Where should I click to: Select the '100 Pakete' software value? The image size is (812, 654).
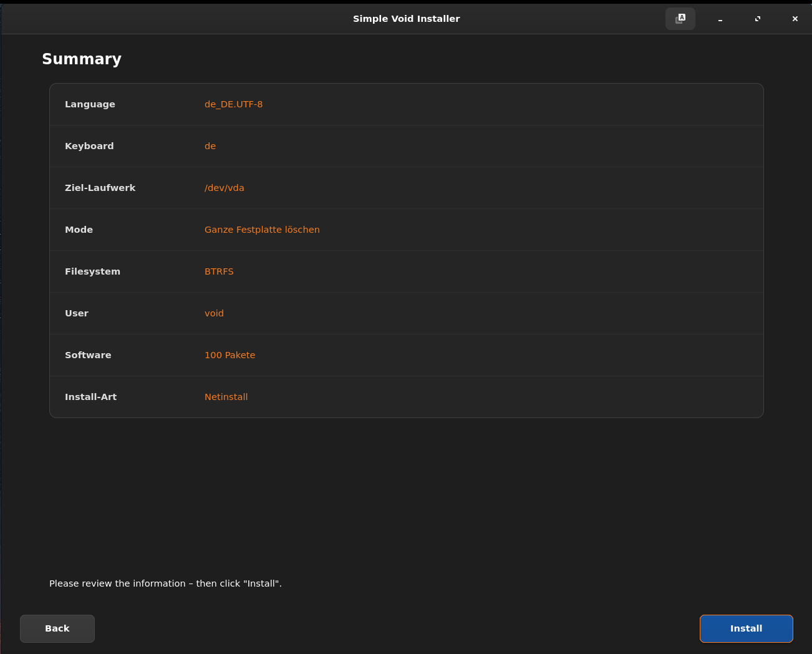click(x=230, y=355)
